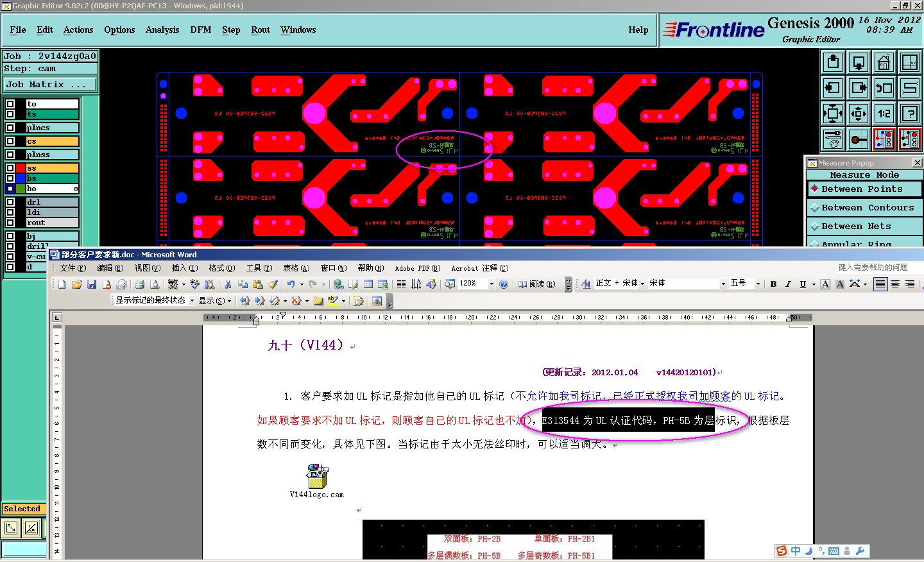Click the Microsoft Word Help icon

[x=504, y=284]
